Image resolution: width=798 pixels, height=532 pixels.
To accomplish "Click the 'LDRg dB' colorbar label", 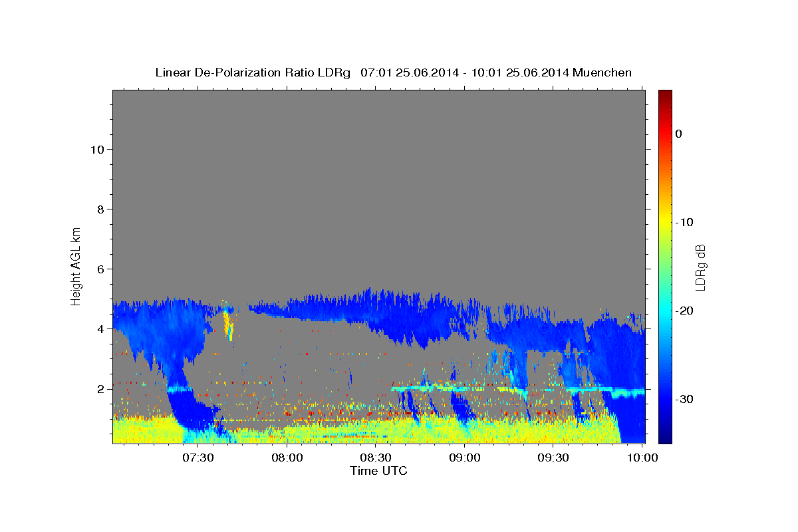I will point(700,267).
